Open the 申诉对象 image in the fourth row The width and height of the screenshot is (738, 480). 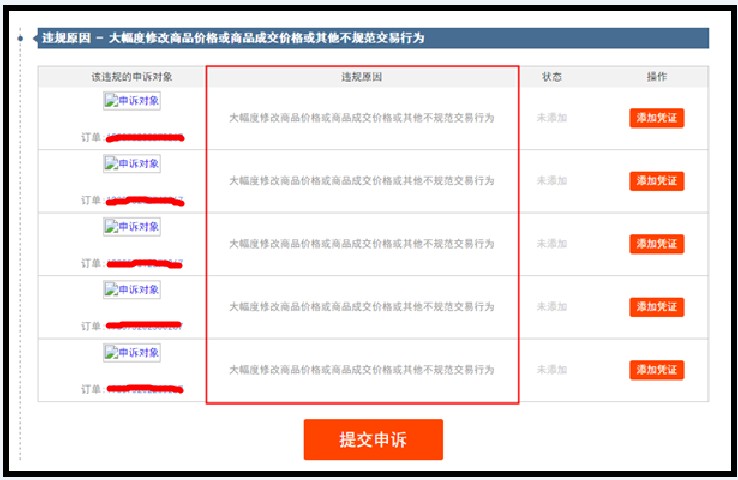[132, 290]
